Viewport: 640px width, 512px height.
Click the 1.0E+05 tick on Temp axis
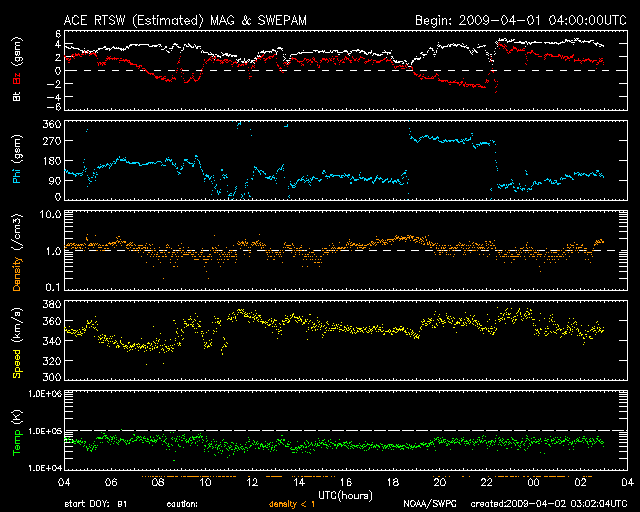coord(45,431)
